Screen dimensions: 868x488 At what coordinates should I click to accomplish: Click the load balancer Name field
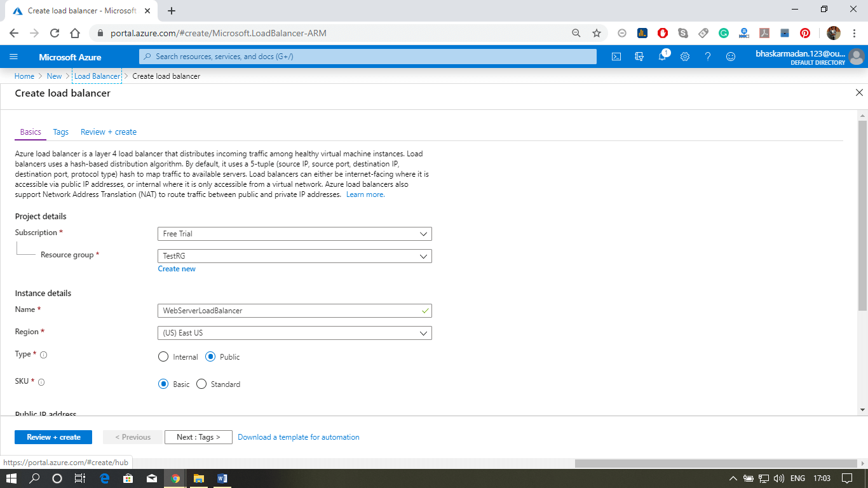(295, 311)
